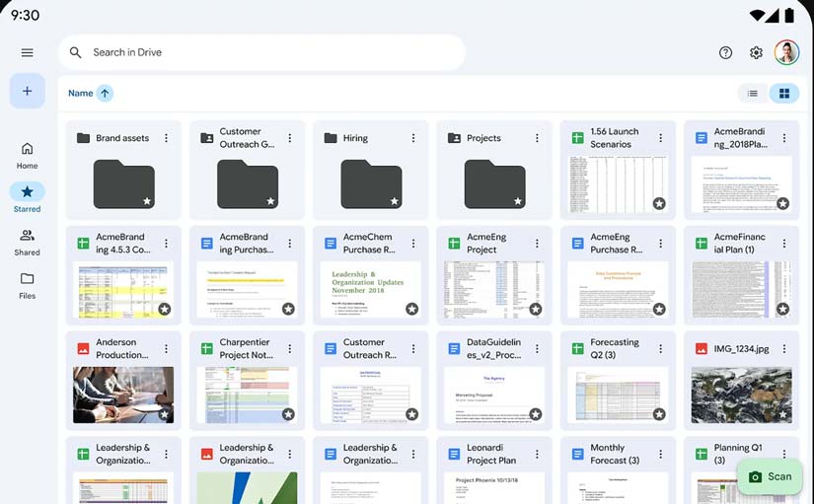The width and height of the screenshot is (814, 504).
Task: Open AcmeFinancial Plan (1) spreadsheet thumbnail
Action: [x=741, y=290]
